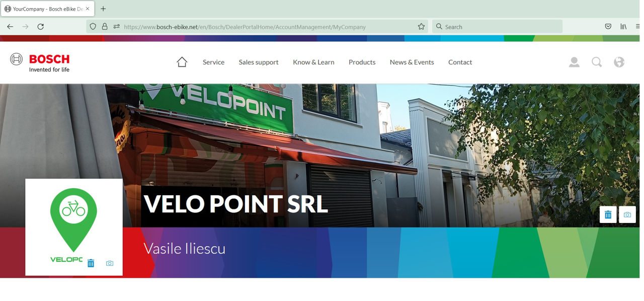Reload the current page
Image resolution: width=644 pixels, height=301 pixels.
click(41, 27)
